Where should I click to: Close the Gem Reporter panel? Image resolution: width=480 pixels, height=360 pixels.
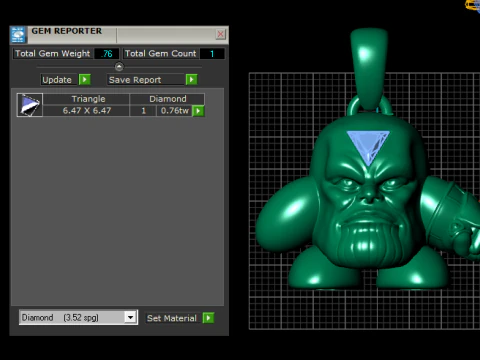(x=221, y=34)
